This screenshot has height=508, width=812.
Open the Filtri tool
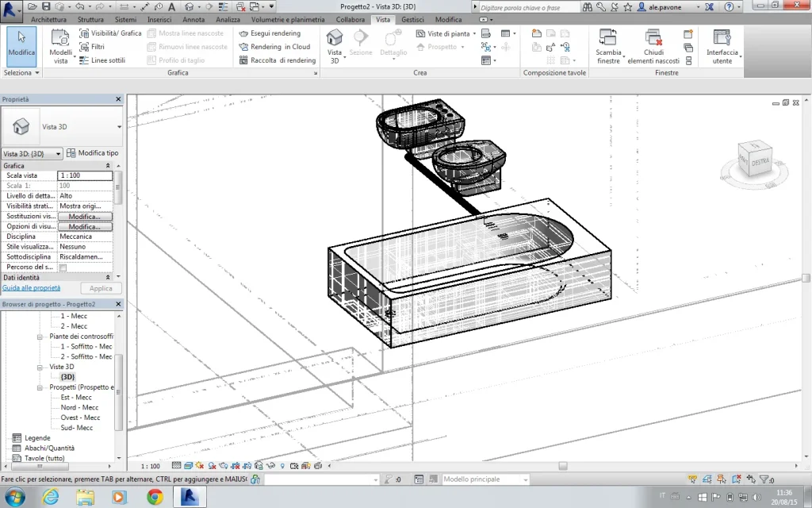tap(92, 47)
